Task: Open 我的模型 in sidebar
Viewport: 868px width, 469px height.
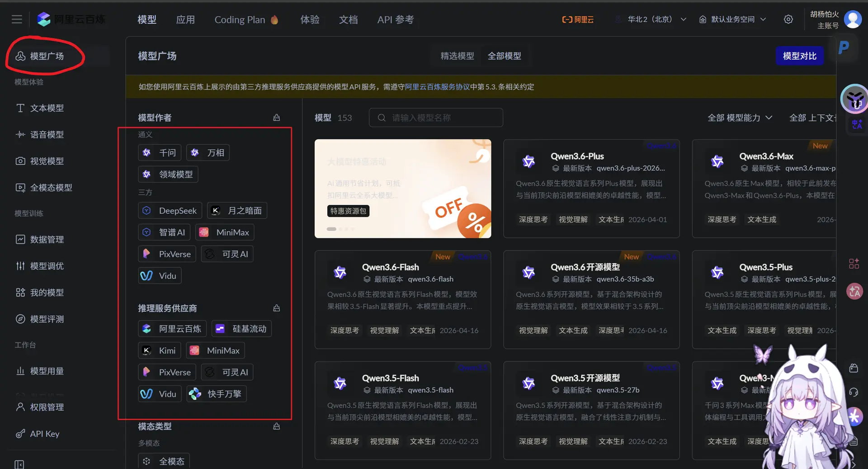Action: 46,293
